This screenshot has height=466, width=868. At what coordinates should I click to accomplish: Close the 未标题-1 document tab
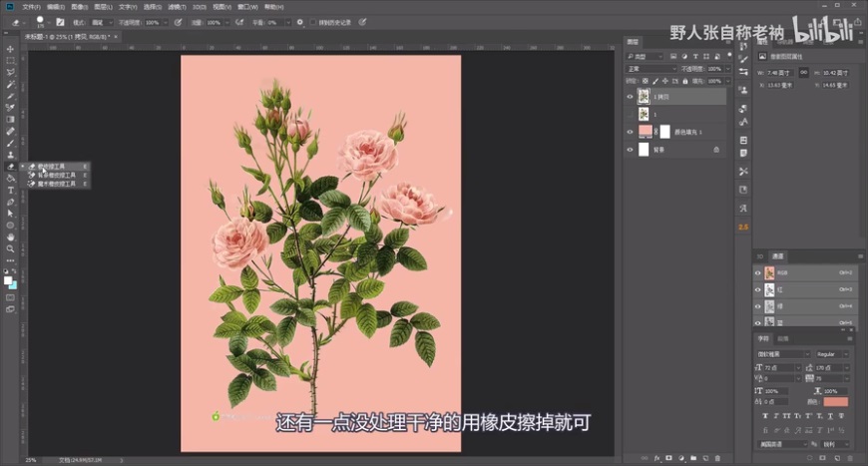click(x=116, y=37)
